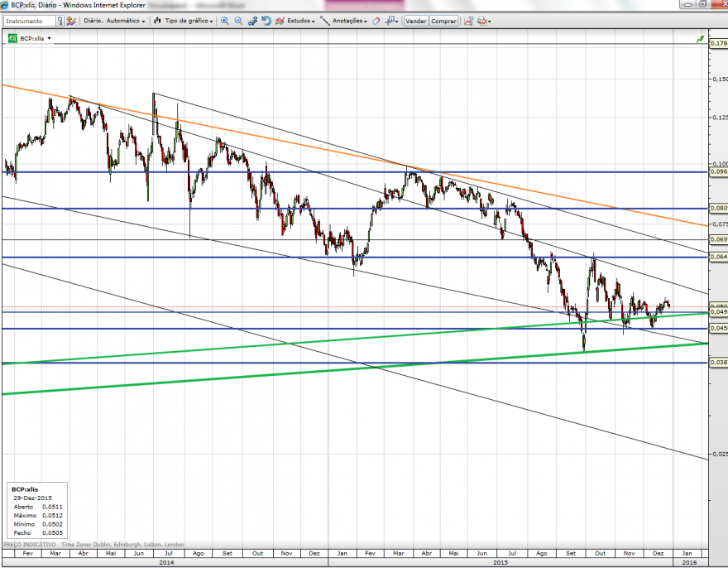This screenshot has width=728, height=568.
Task: Click the chart-with-star icon next to Instrumento
Action: (71, 21)
